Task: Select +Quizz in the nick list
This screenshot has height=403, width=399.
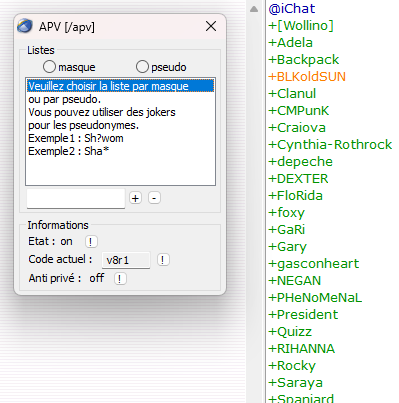Action: 290,332
